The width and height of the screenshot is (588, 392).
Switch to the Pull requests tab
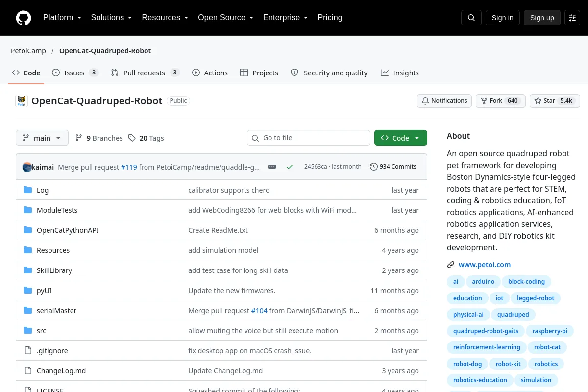pyautogui.click(x=145, y=73)
